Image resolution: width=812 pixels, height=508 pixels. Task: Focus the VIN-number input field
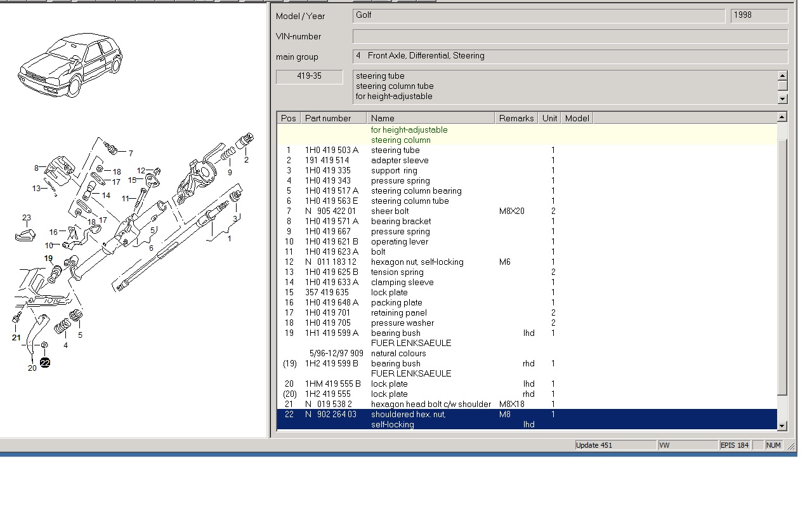(570, 36)
